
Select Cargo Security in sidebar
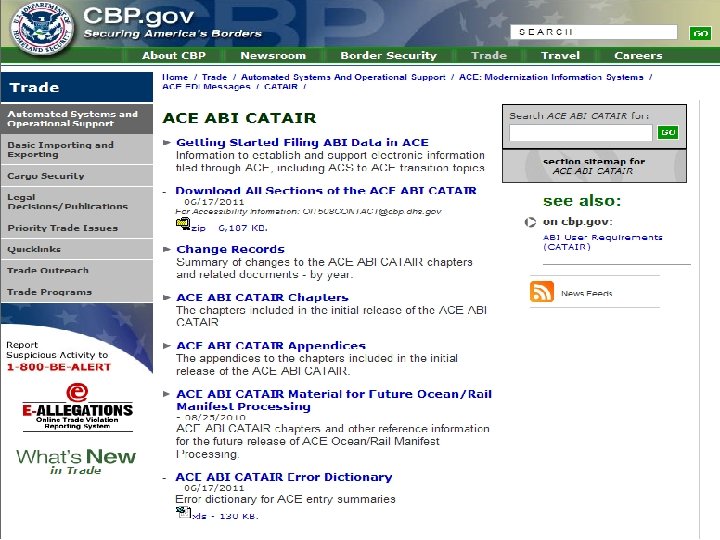[77, 176]
